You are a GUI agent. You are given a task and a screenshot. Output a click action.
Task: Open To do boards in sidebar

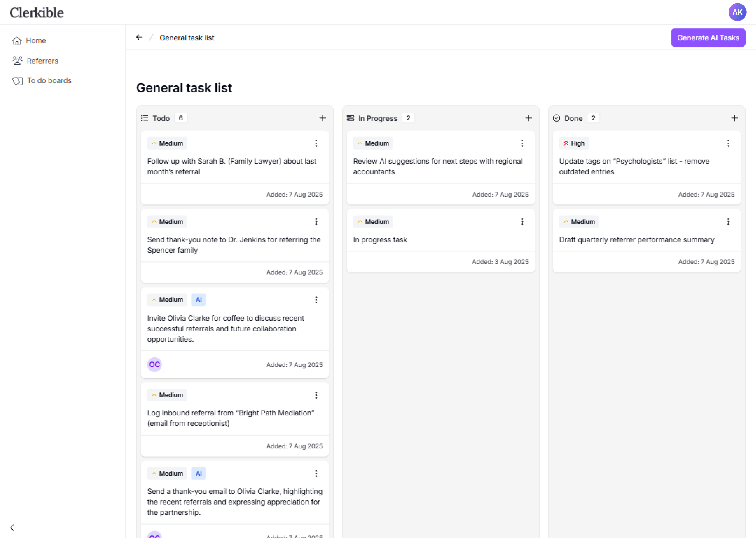pos(49,81)
